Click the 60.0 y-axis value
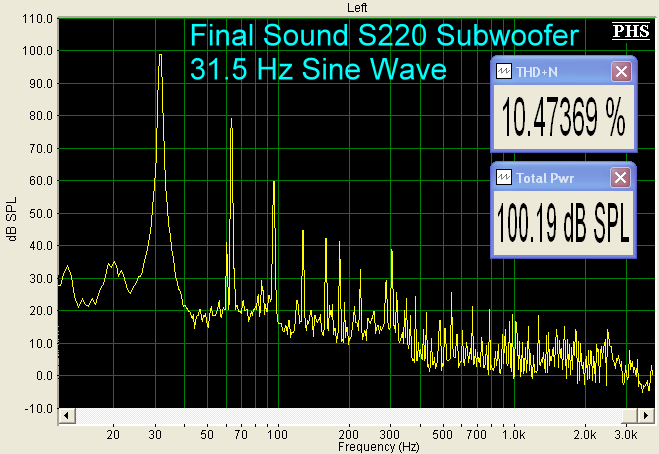The width and height of the screenshot is (659, 454). [x=41, y=181]
